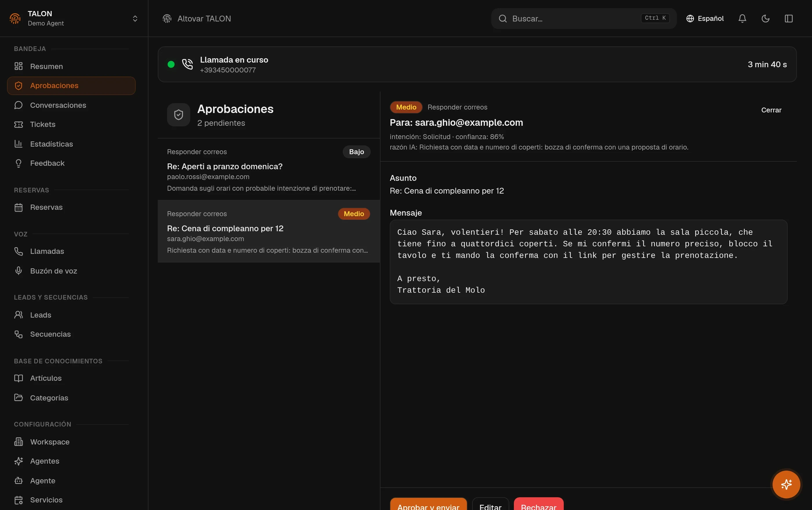Open the Workspace building icon
The width and height of the screenshot is (812, 510).
pyautogui.click(x=19, y=442)
